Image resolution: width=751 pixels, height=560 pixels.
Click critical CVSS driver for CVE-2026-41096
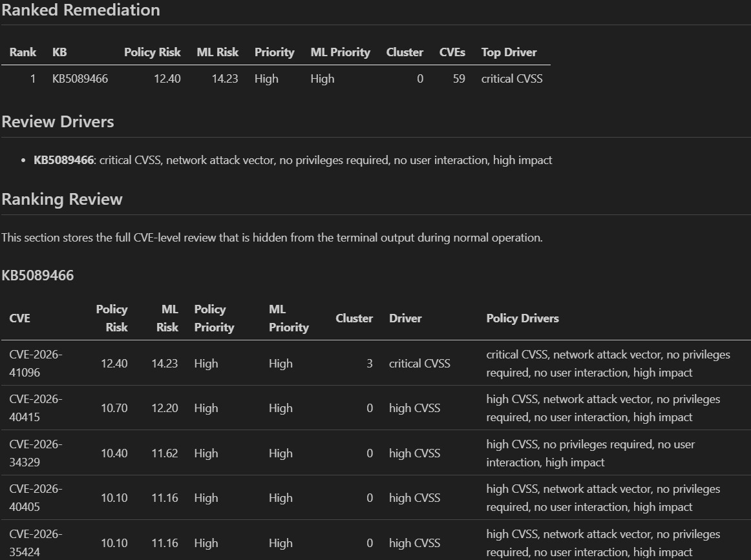pyautogui.click(x=419, y=363)
